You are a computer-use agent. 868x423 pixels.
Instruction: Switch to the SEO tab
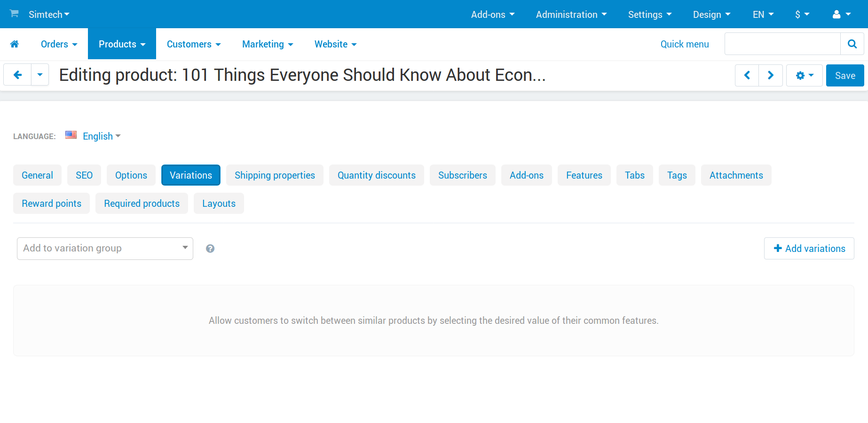click(84, 175)
